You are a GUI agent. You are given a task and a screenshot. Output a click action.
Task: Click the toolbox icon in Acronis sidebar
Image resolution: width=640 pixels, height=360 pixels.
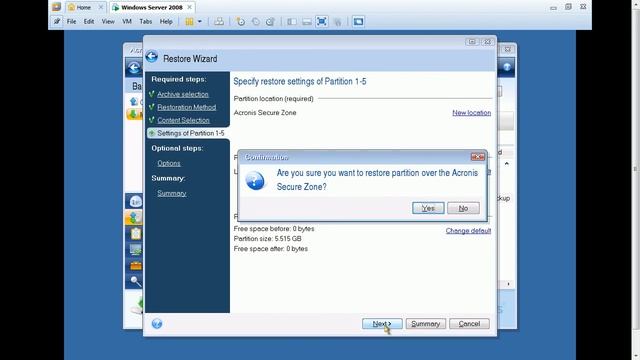[136, 266]
